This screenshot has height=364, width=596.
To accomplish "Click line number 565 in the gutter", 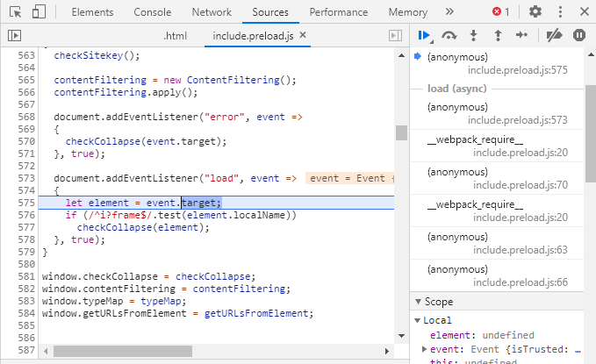I will (26, 80).
